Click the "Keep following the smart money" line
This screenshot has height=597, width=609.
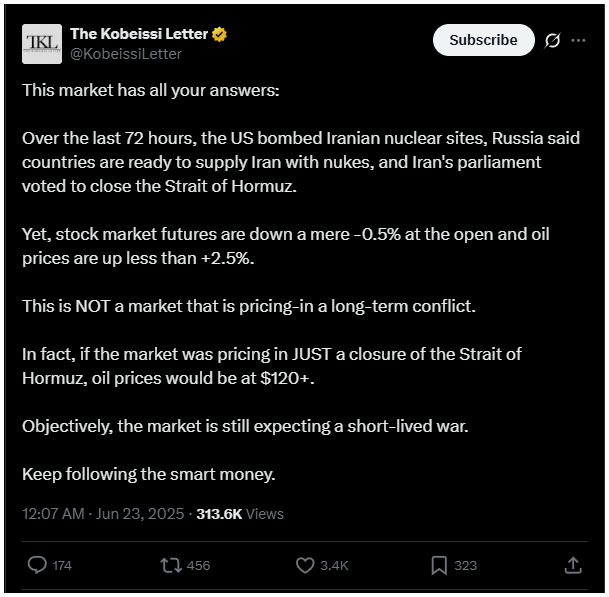pyautogui.click(x=149, y=474)
